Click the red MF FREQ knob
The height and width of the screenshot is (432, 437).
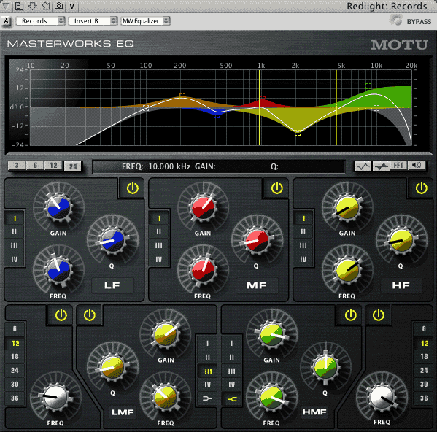[203, 271]
